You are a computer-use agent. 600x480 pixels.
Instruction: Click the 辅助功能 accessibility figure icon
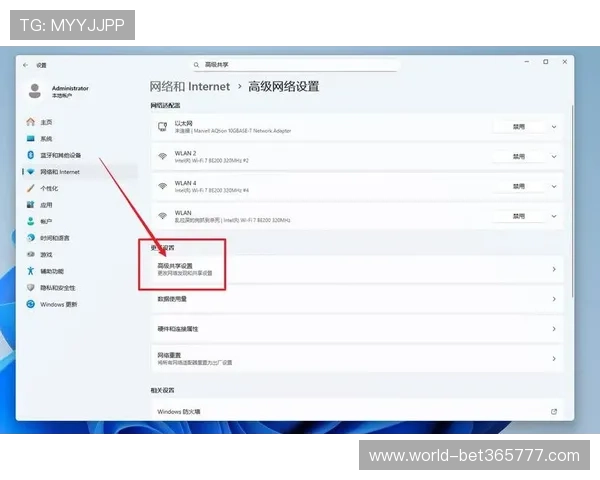[31, 271]
